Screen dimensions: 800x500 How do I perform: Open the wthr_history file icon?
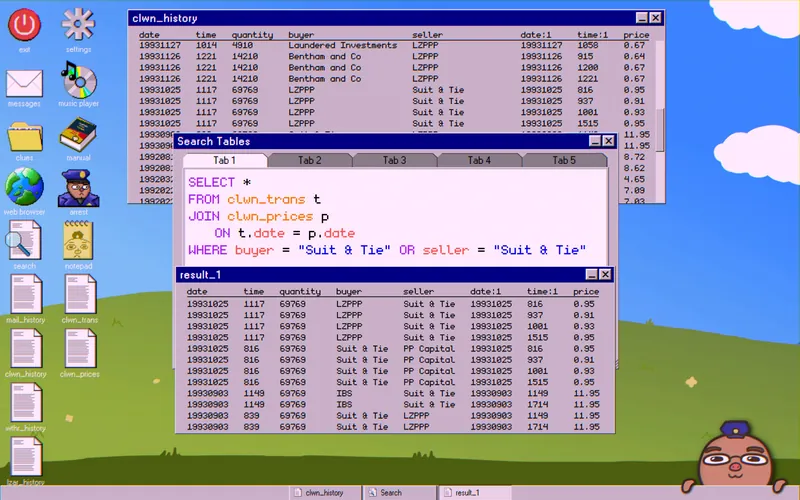pyautogui.click(x=26, y=403)
